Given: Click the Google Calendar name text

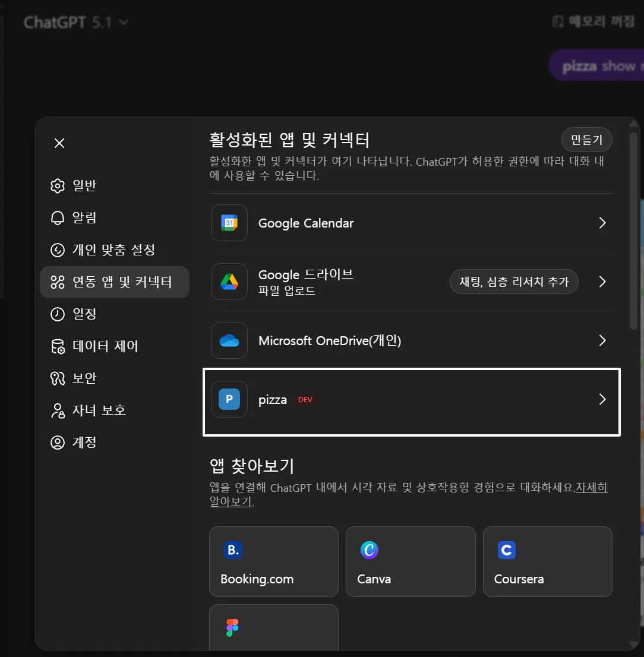Looking at the screenshot, I should click(306, 223).
